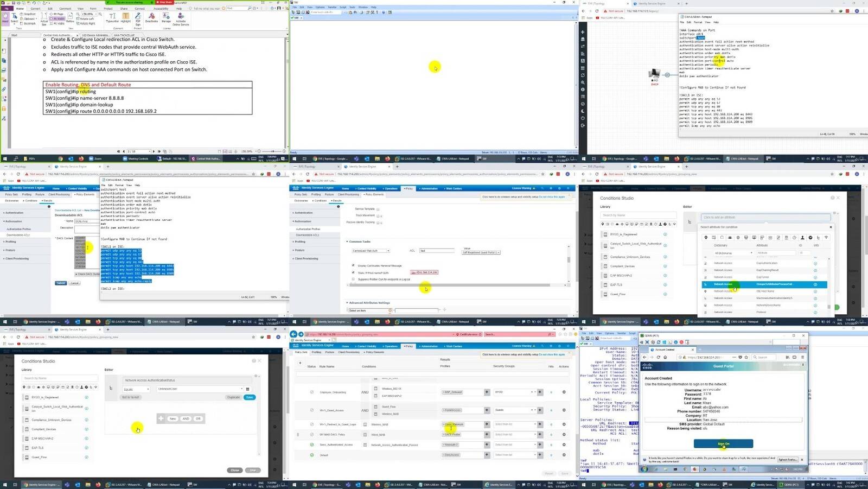This screenshot has width=868, height=489.
Task: Click the PC node in the EVE topology
Action: point(655,74)
